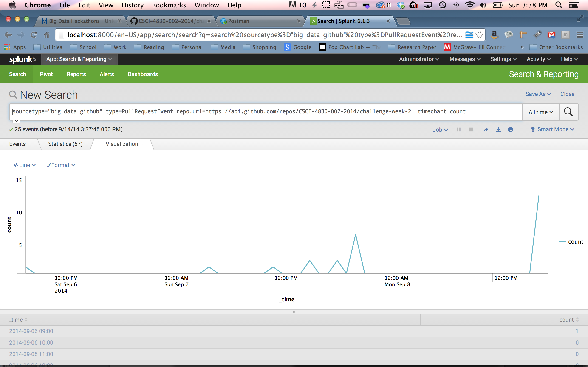This screenshot has height=367, width=588.
Task: Bookmark page with star icon
Action: click(479, 35)
